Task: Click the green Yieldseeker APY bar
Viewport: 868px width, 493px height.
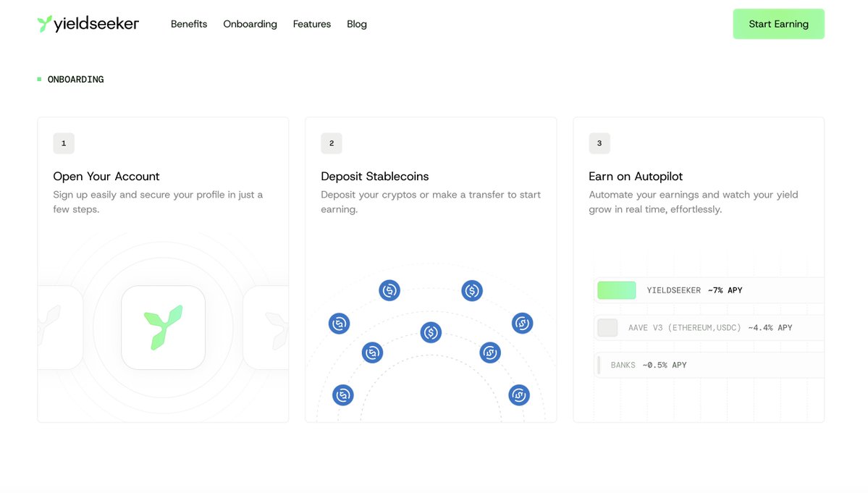Action: [617, 290]
